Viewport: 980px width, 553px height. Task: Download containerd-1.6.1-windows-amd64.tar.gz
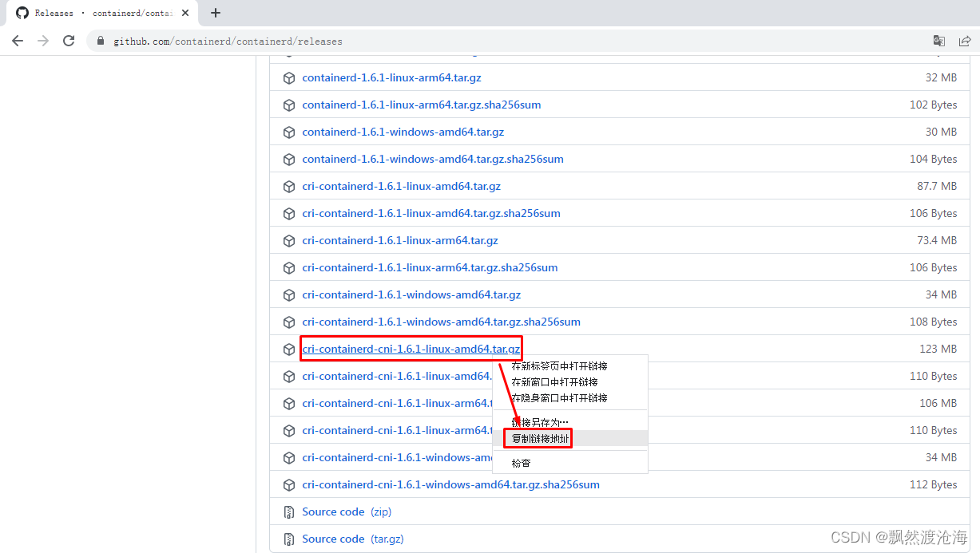403,132
